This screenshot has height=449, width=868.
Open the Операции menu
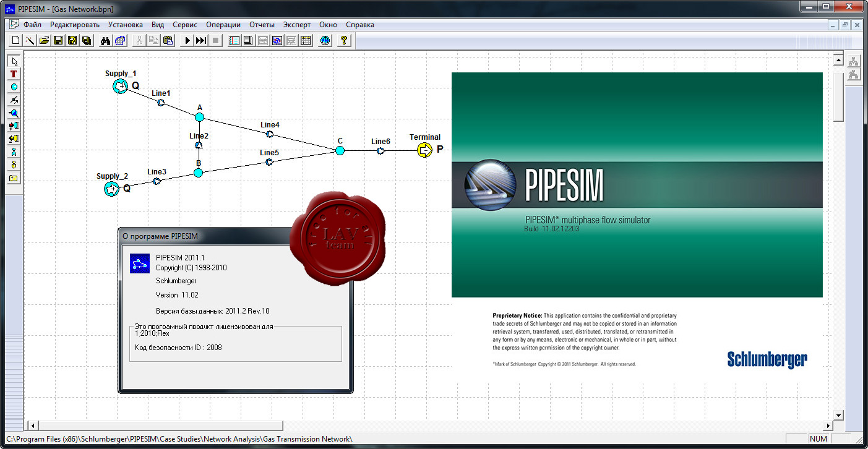(223, 25)
